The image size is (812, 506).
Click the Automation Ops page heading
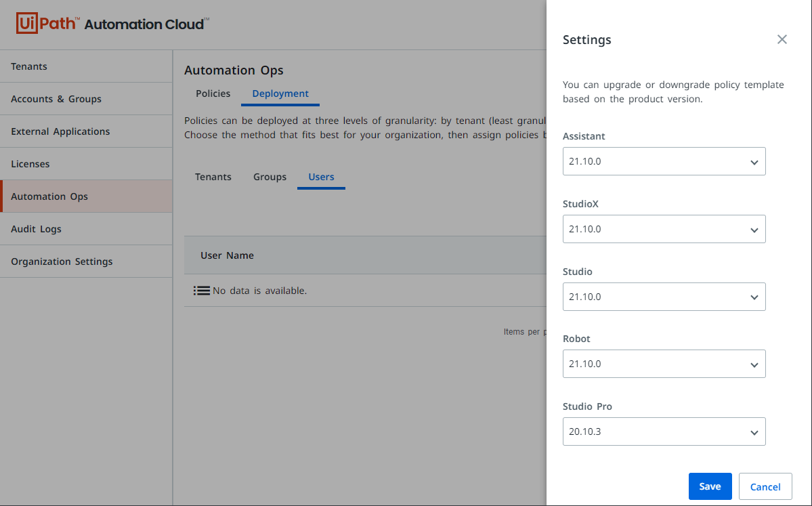pos(234,70)
